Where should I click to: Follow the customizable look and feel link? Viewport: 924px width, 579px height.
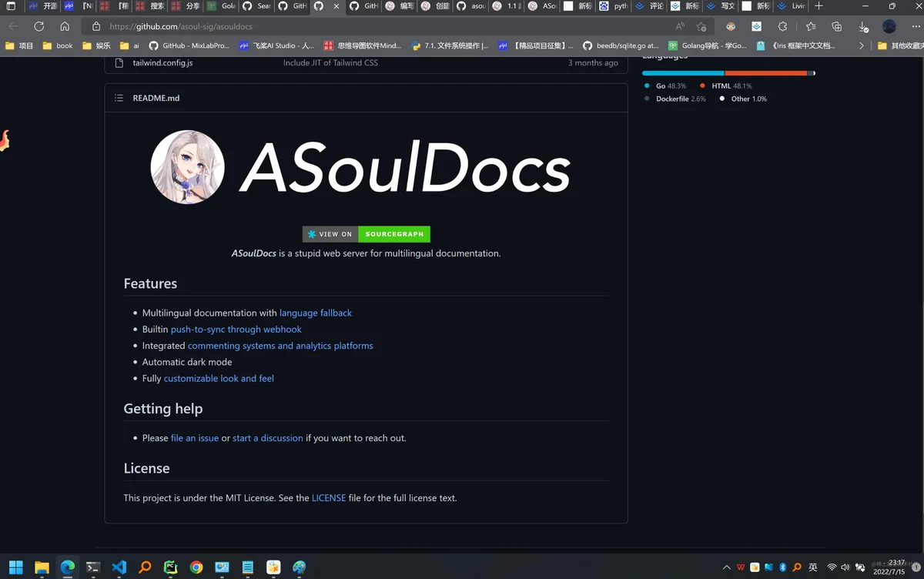coord(219,379)
